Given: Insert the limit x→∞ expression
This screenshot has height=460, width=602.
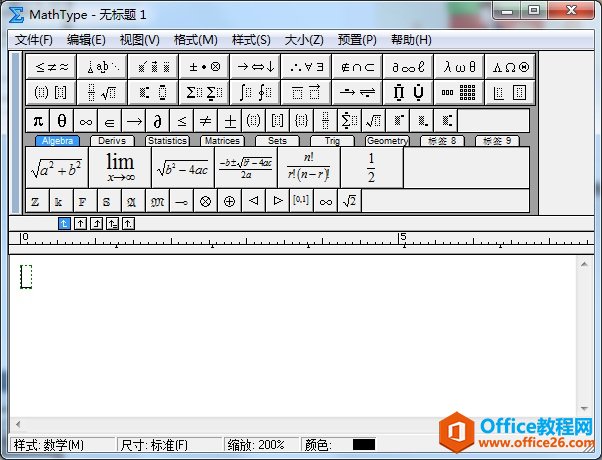Looking at the screenshot, I should [120, 168].
